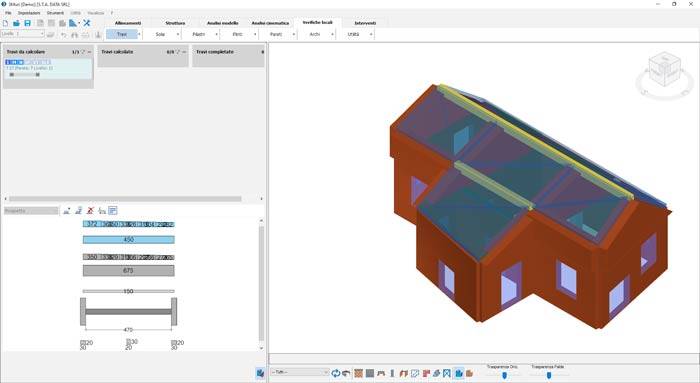Expand the Utilità dropdown arrow
Viewport: 700px width, 383px height.
(371, 34)
